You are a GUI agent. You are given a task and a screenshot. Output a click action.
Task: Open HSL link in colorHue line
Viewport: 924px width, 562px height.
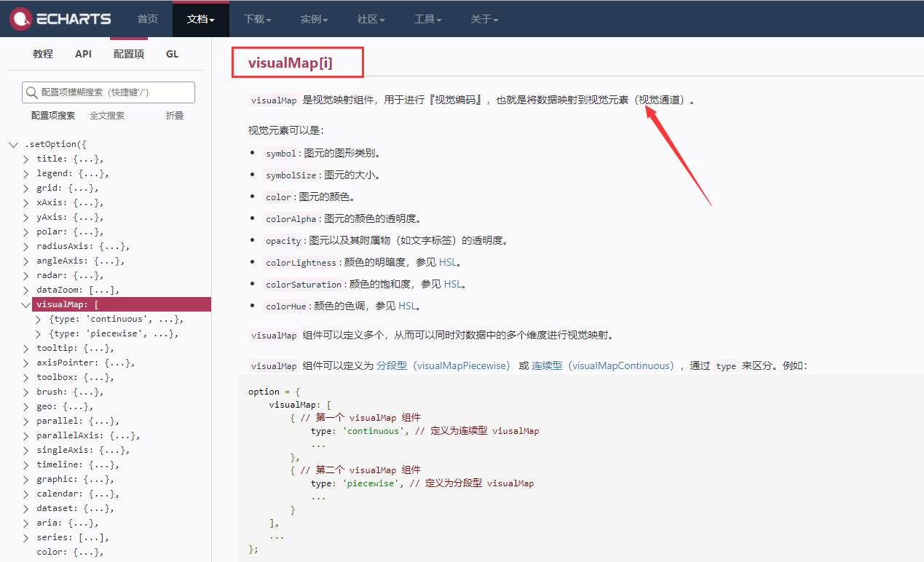pos(407,306)
